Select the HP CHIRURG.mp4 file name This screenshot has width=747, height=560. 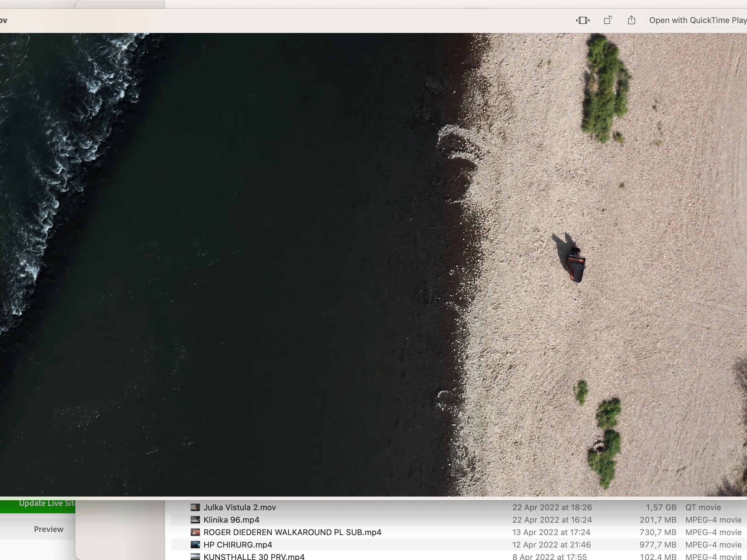[237, 545]
